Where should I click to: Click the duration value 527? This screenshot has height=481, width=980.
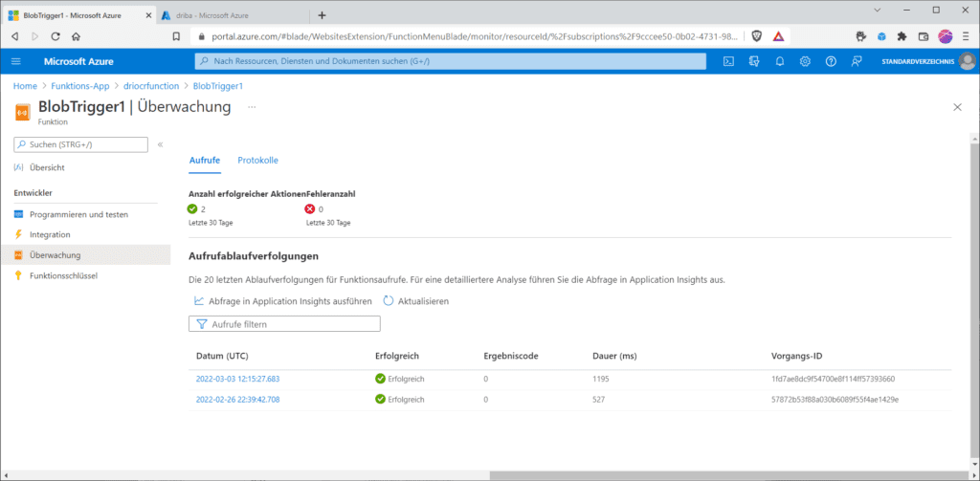pyautogui.click(x=599, y=400)
